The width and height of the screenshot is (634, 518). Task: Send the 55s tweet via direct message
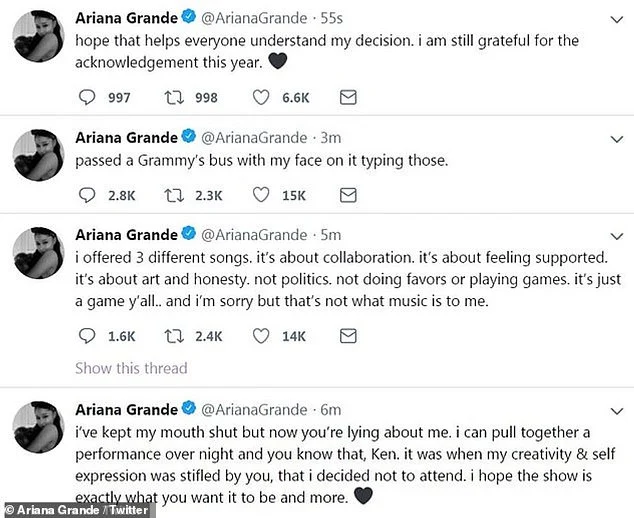348,97
